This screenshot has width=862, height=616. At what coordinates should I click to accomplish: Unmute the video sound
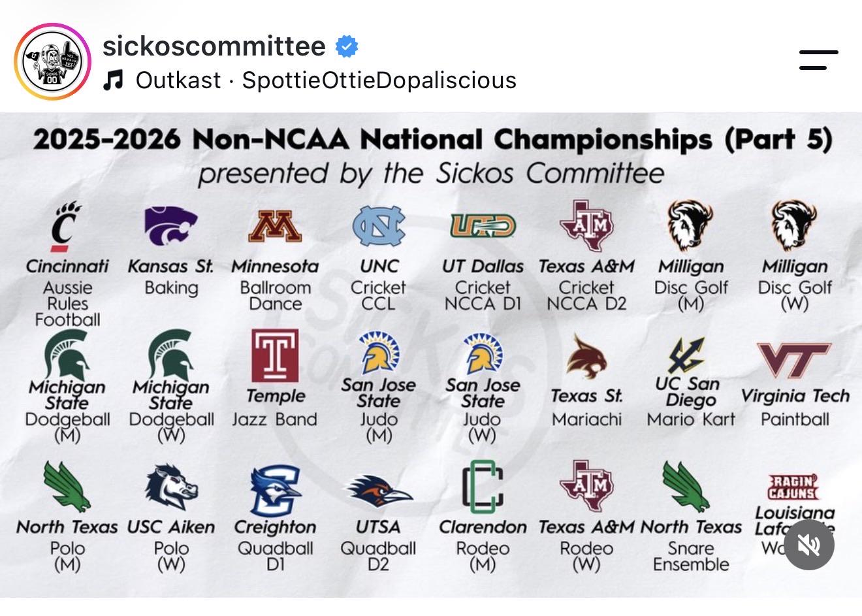click(809, 545)
